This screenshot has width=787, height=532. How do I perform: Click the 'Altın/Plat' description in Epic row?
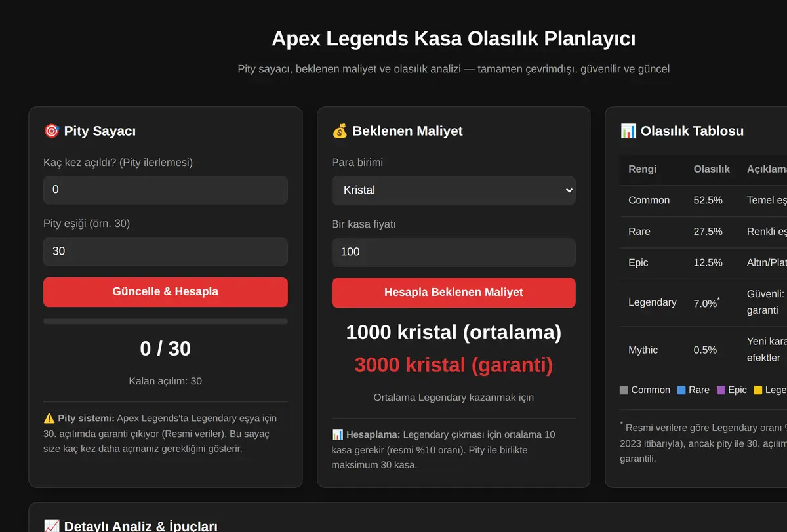pos(767,262)
